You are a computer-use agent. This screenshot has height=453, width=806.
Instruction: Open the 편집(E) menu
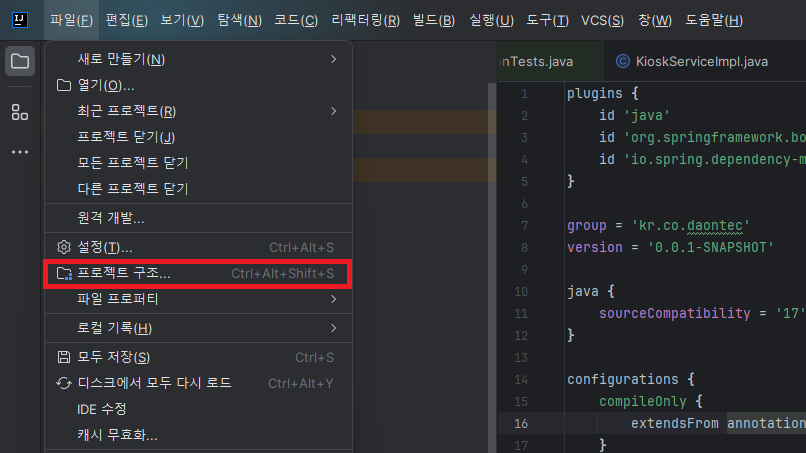[127, 21]
